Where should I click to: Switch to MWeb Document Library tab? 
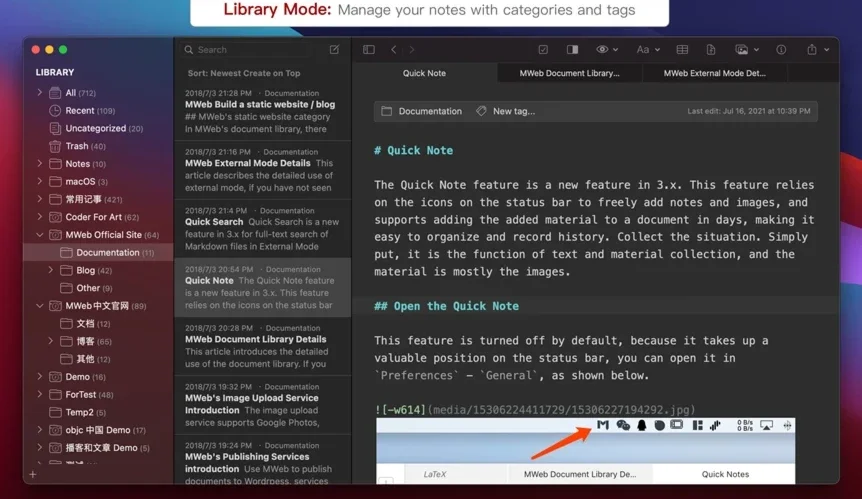(570, 73)
